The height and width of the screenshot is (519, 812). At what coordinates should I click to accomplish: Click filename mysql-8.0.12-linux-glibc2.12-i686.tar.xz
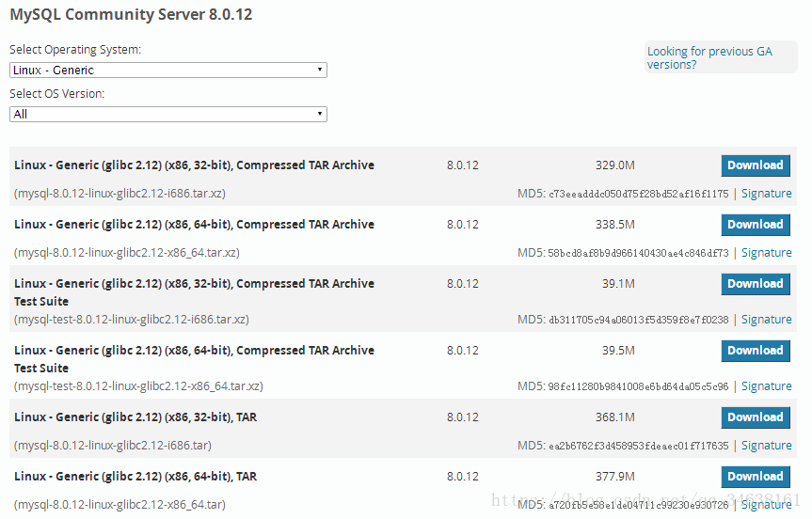point(119,194)
